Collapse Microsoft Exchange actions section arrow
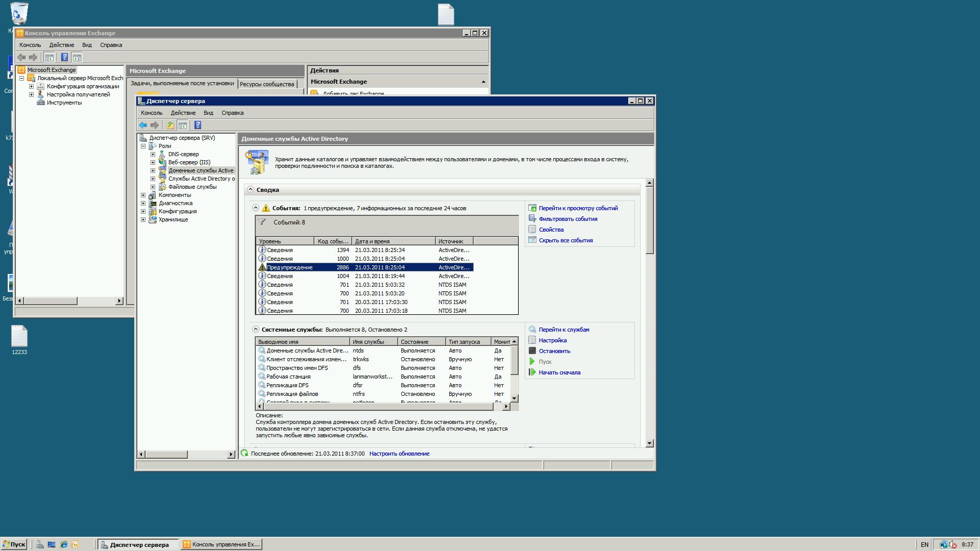 coord(483,82)
